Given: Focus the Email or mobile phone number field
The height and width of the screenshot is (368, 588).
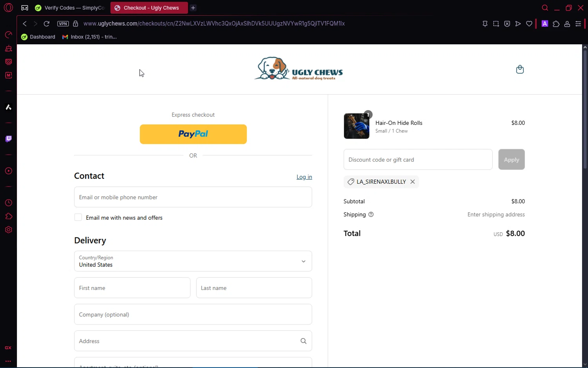Looking at the screenshot, I should [x=193, y=197].
